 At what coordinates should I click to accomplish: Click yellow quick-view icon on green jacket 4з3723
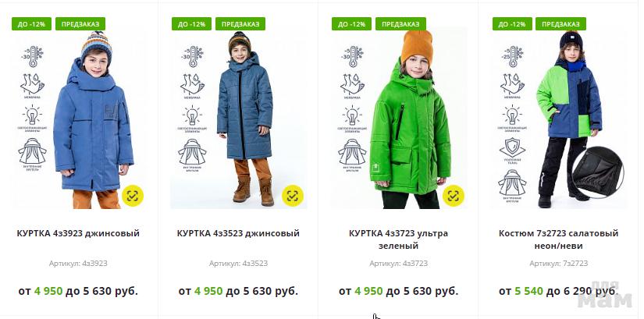click(x=454, y=196)
